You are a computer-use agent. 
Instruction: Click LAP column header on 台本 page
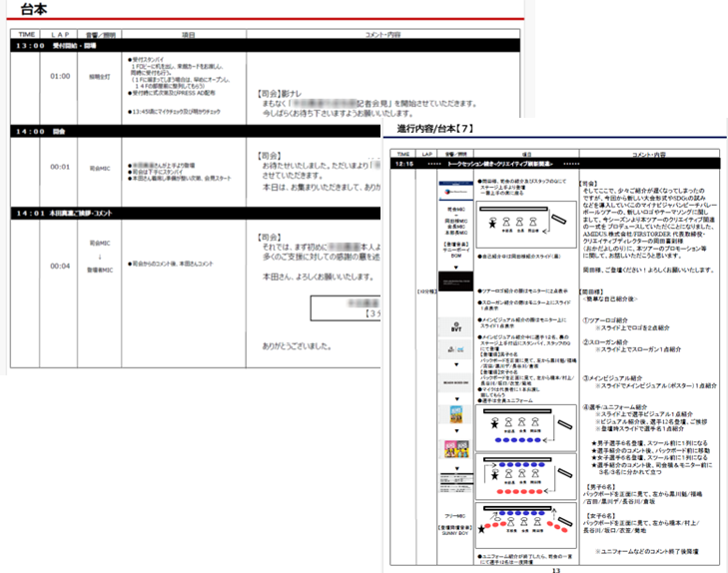click(x=60, y=34)
